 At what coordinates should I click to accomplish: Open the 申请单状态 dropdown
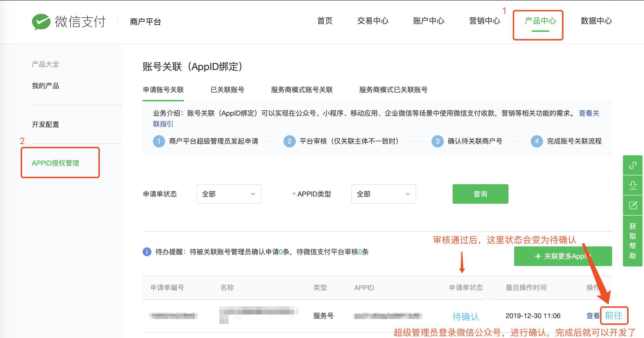[x=228, y=194]
